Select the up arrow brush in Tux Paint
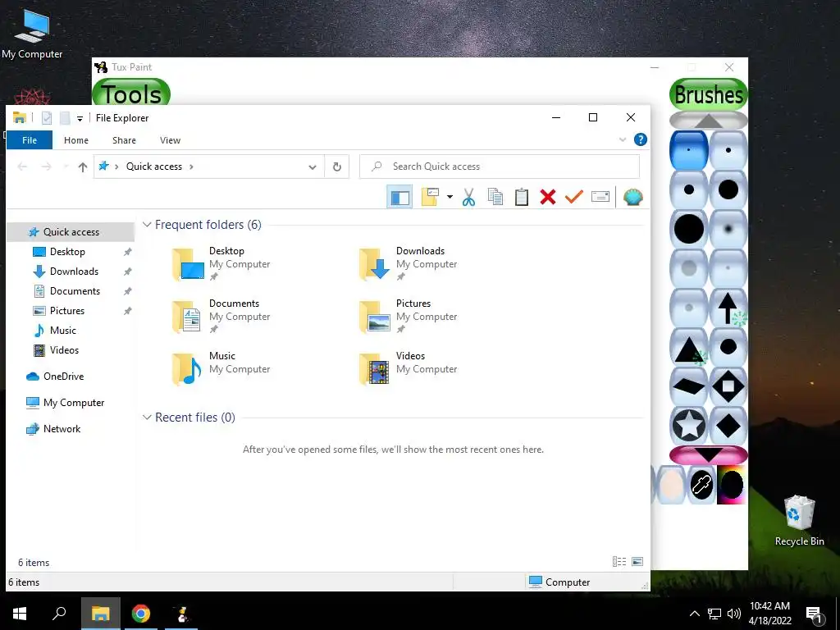 coord(728,308)
